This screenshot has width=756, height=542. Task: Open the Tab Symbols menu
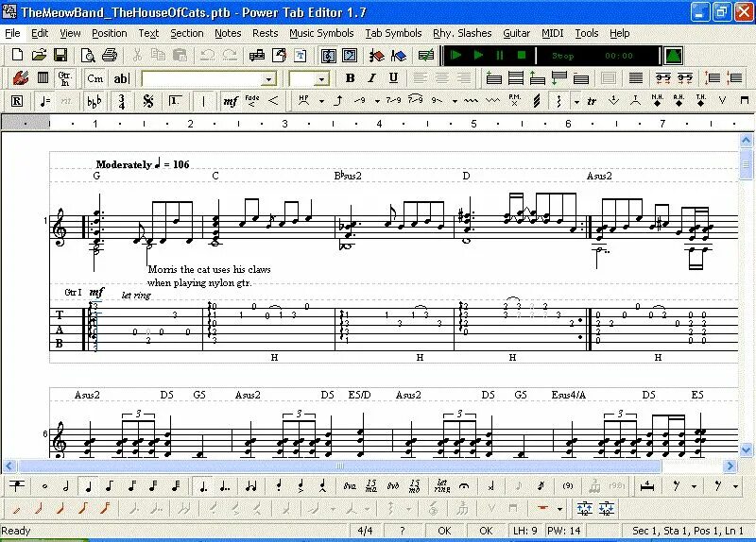point(393,33)
